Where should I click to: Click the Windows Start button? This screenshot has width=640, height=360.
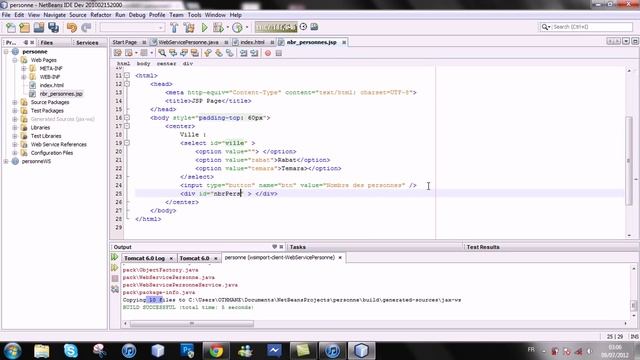point(12,351)
